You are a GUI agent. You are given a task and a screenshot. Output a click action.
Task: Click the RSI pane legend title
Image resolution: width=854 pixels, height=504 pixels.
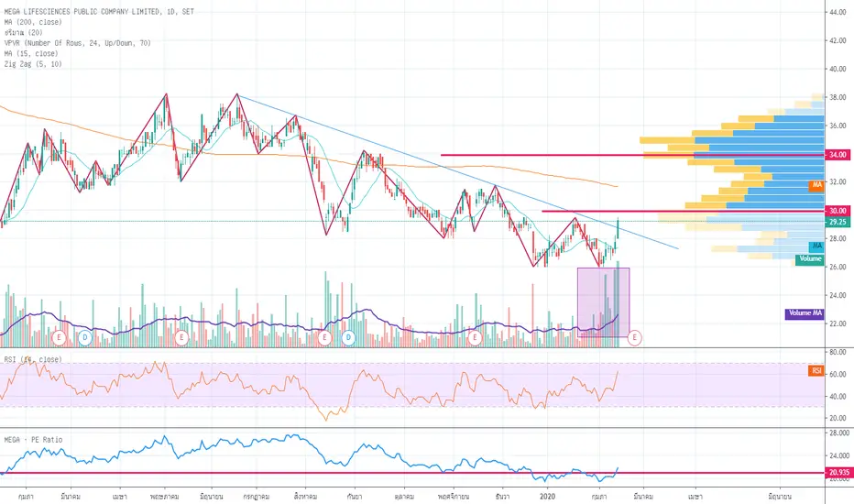point(32,359)
